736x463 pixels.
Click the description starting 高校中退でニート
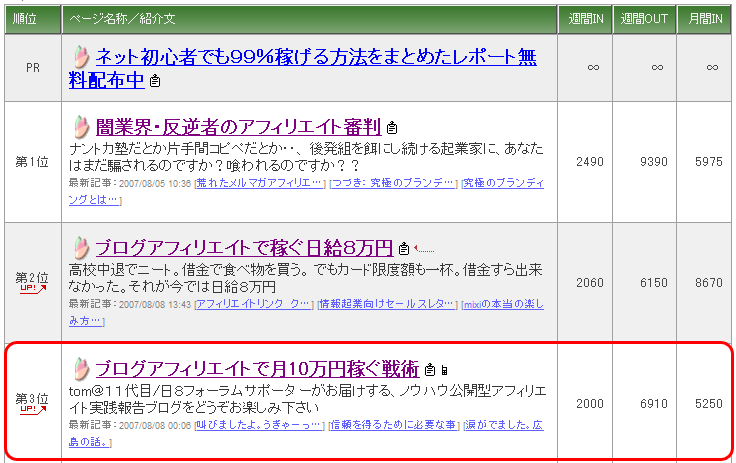305,278
